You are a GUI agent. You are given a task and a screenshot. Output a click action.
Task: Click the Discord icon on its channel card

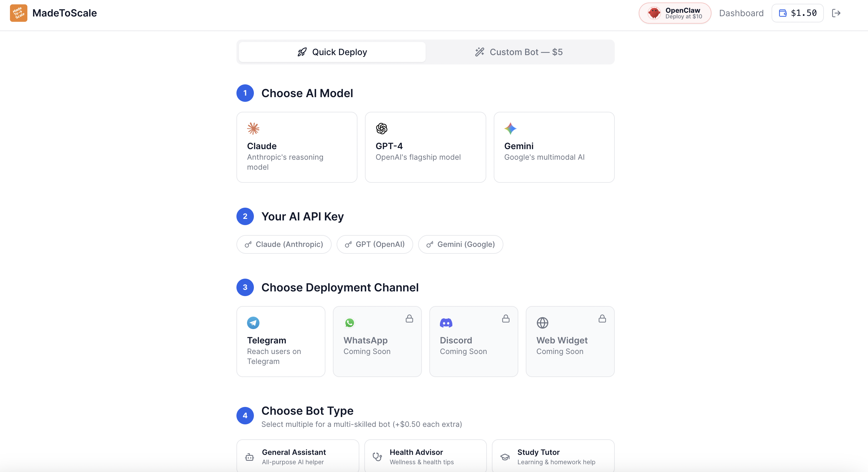446,323
